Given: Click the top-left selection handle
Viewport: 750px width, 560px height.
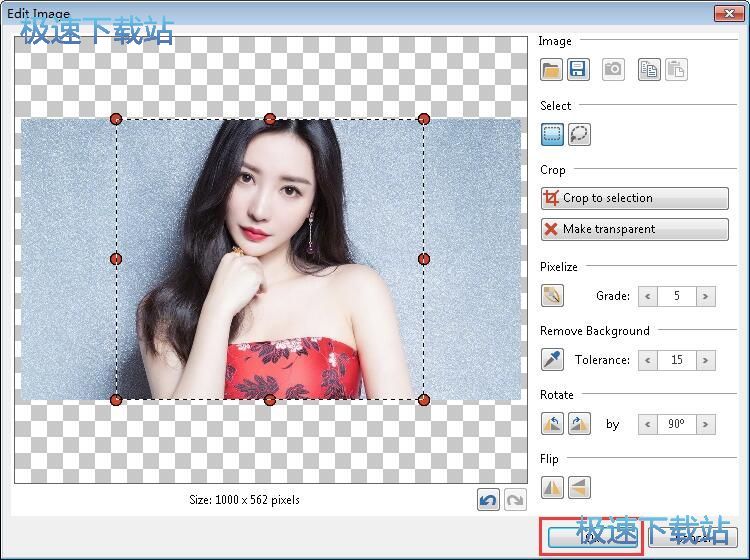Looking at the screenshot, I should pyautogui.click(x=116, y=119).
